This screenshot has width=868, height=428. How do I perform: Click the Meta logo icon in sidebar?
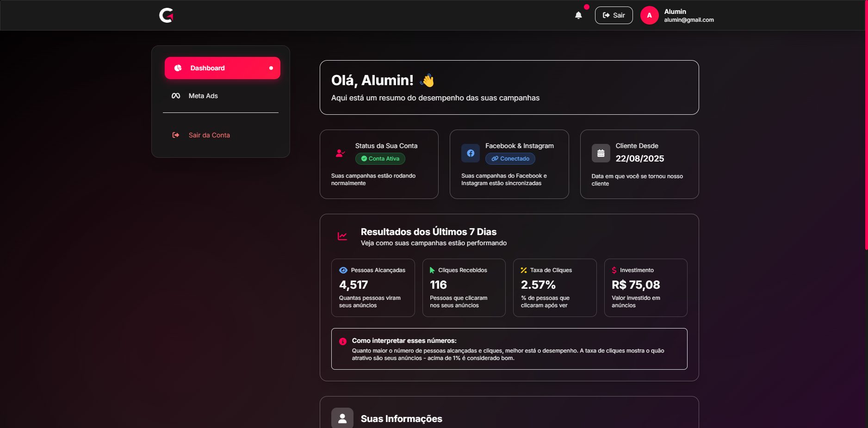[176, 96]
